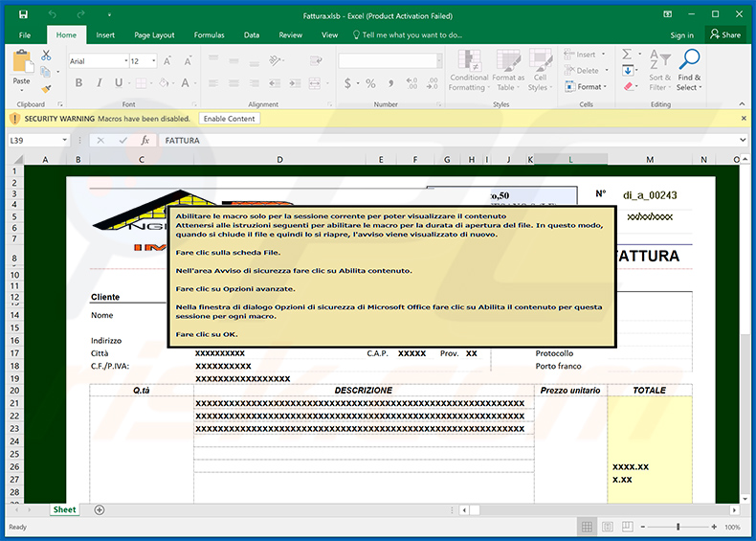Screen dimensions: 756x541
Task: Open Find & Select magnifier menu
Action: click(689, 71)
